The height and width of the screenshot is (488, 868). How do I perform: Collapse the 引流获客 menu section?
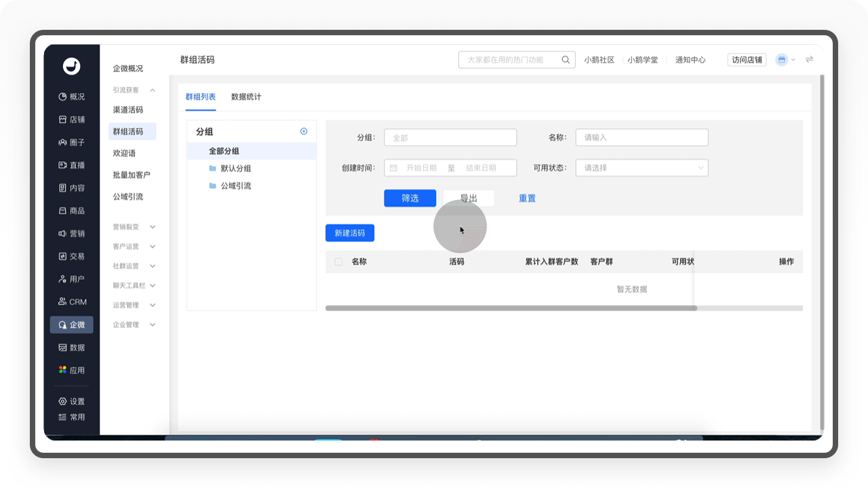(134, 90)
